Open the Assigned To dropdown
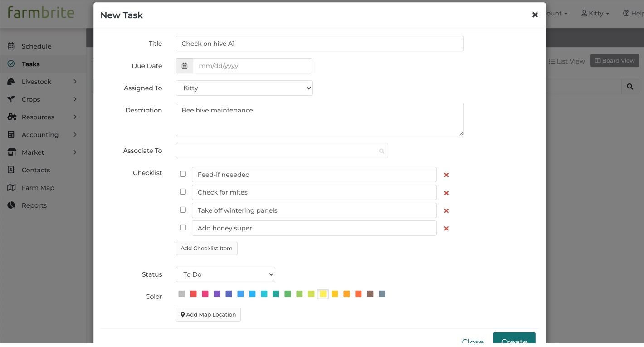The image size is (644, 347). coord(244,88)
